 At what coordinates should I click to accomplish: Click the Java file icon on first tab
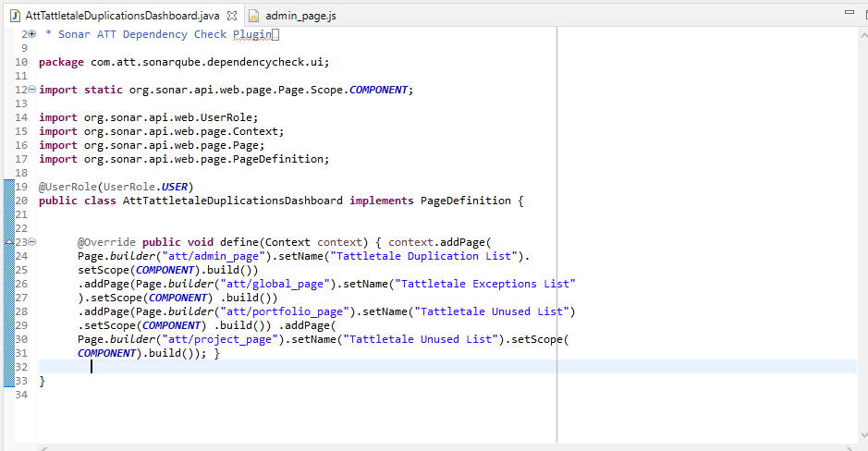(16, 16)
